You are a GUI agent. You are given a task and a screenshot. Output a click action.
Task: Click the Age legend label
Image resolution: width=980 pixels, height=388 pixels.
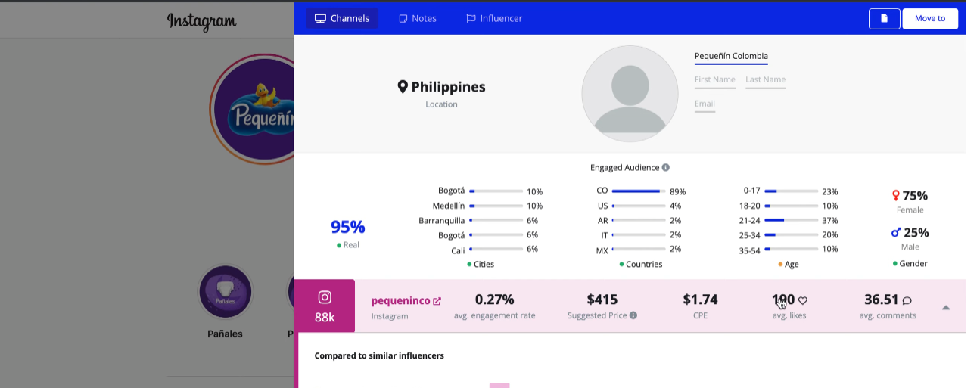coord(792,265)
